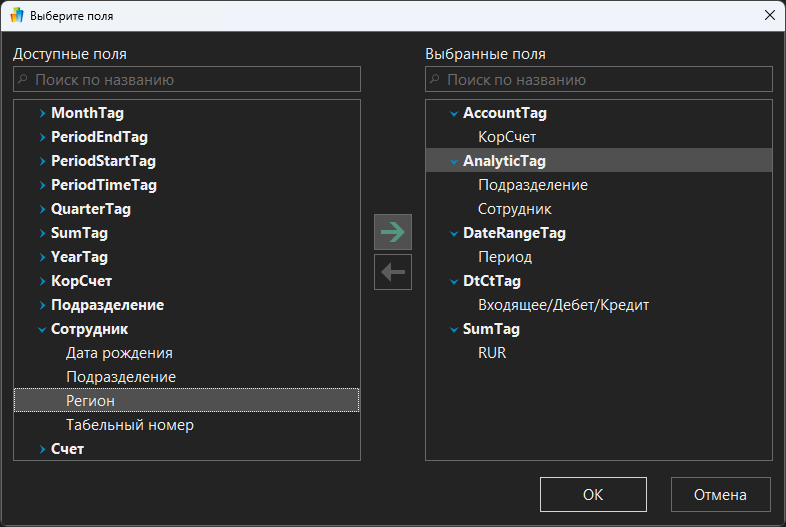Select the RUR item under SumTag
Viewport: 786px width, 527px height.
tap(492, 353)
